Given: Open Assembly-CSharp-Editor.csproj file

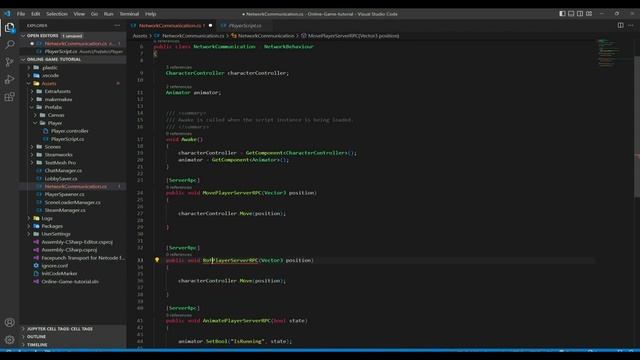Looking at the screenshot, I should [77, 242].
